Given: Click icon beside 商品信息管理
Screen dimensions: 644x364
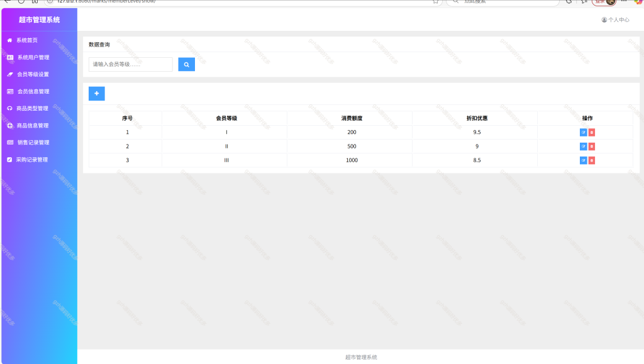Looking at the screenshot, I should 10,126.
